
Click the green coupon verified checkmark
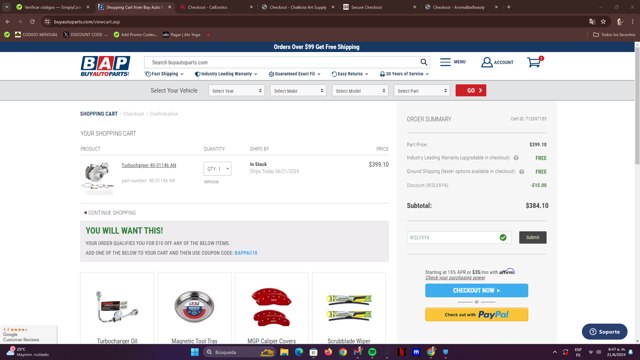(x=503, y=238)
